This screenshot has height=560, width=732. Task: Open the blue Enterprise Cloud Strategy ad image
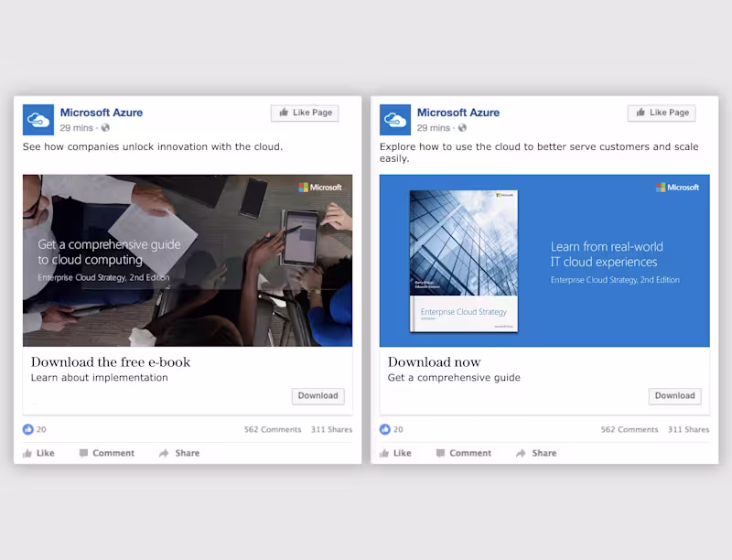tap(544, 261)
